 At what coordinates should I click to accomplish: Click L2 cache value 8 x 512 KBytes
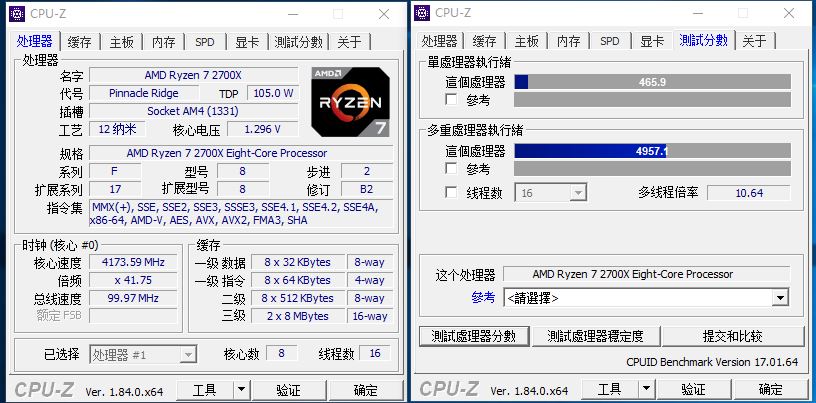pyautogui.click(x=297, y=298)
